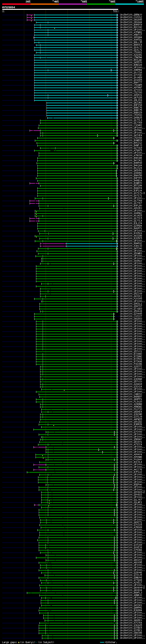Select the UniRef100_Q67U26 label
This screenshot has height=644, width=146.
131,98
